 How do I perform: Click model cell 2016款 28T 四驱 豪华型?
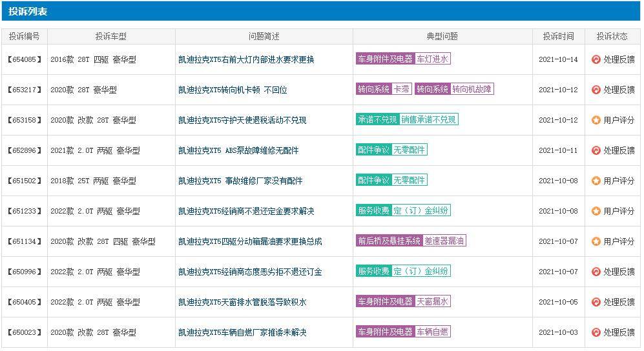click(93, 59)
